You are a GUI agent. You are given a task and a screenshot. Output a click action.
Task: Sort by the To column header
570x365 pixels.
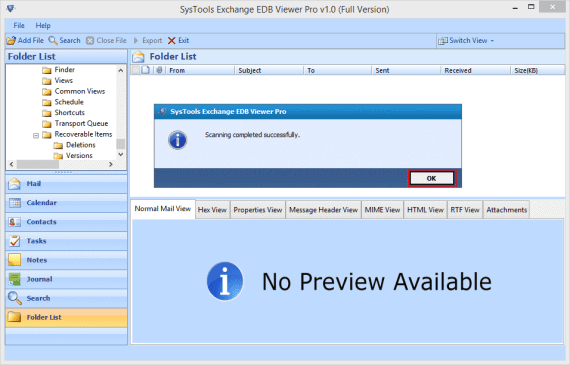coord(338,71)
